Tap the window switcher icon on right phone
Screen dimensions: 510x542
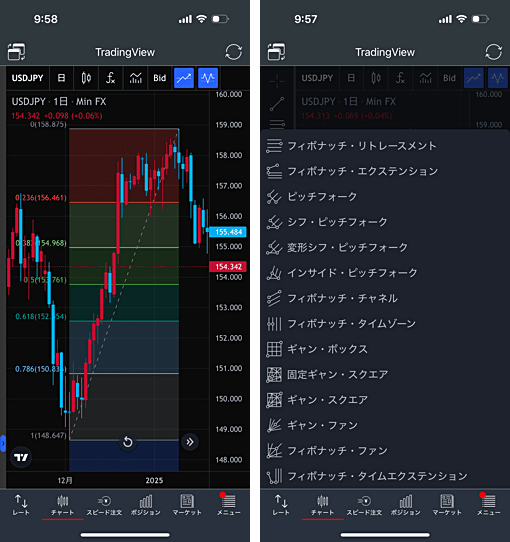click(276, 52)
